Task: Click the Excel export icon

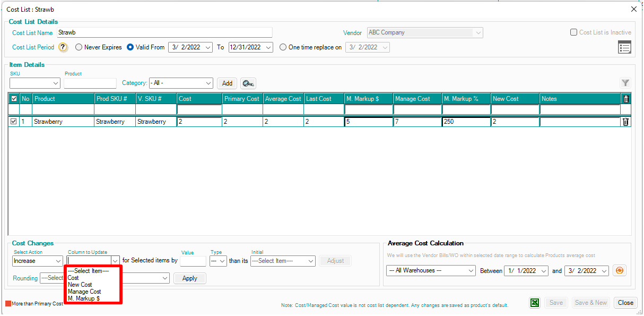Action: click(x=535, y=303)
